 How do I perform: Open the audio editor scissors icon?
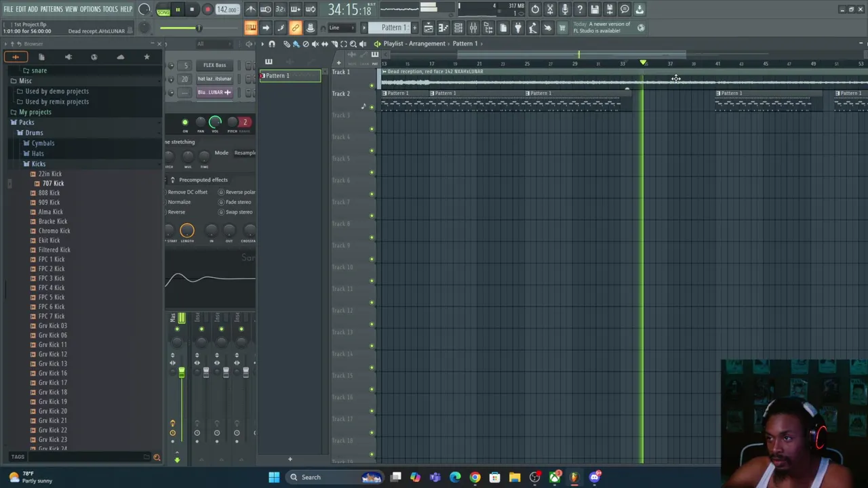click(550, 9)
